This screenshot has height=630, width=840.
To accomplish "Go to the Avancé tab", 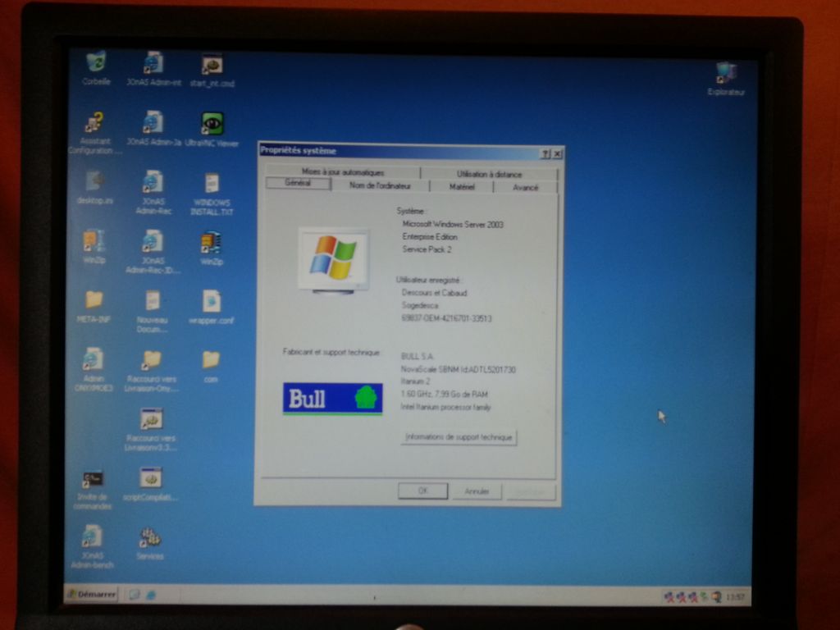I will pos(526,188).
